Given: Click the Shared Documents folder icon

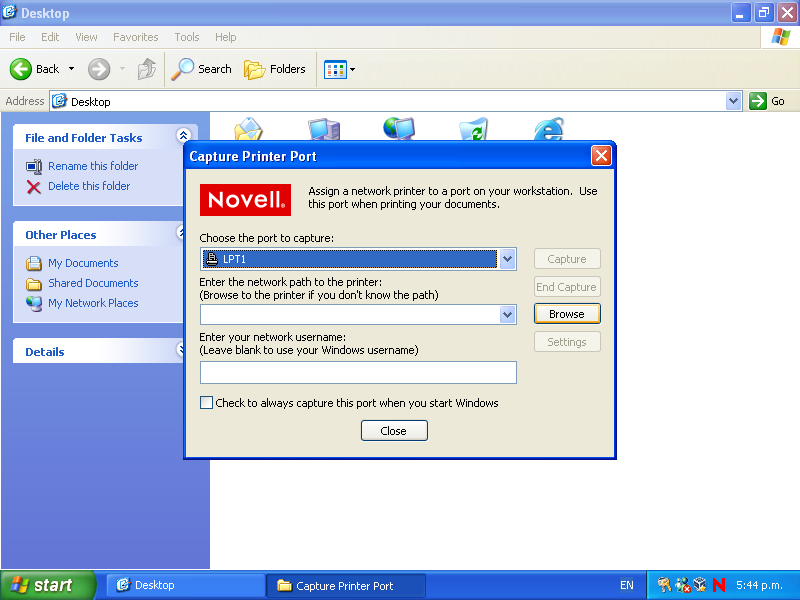Looking at the screenshot, I should [34, 284].
